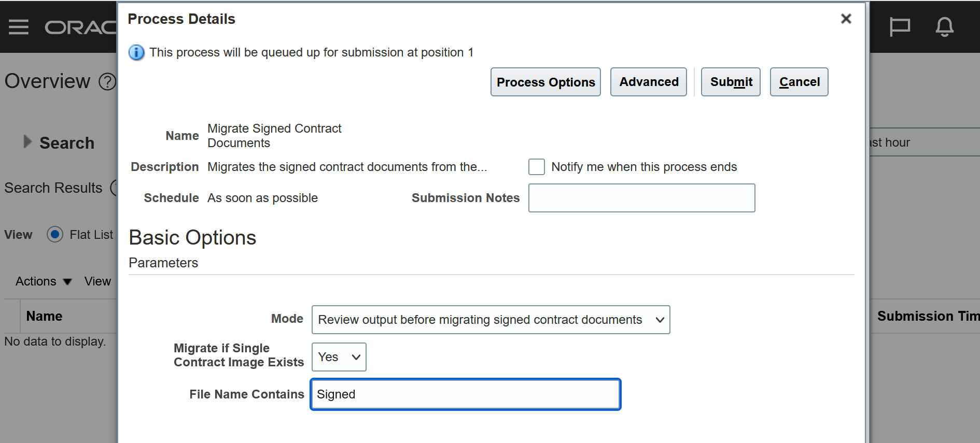Select the Flat List radio button
The width and height of the screenshot is (980, 443).
point(54,235)
